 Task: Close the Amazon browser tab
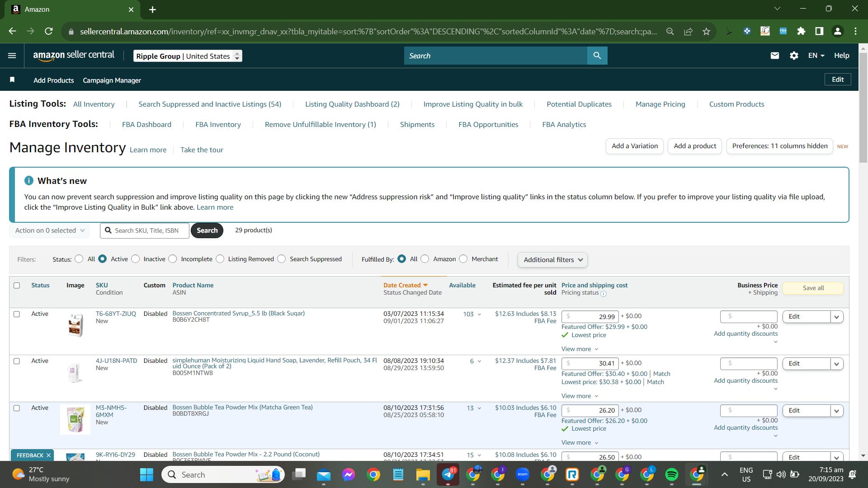coord(131,9)
